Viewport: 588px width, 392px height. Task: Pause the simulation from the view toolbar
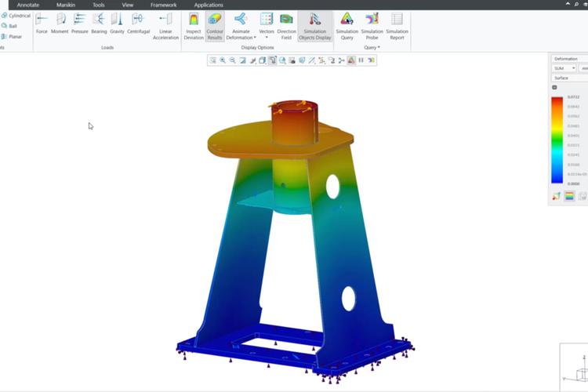point(361,60)
